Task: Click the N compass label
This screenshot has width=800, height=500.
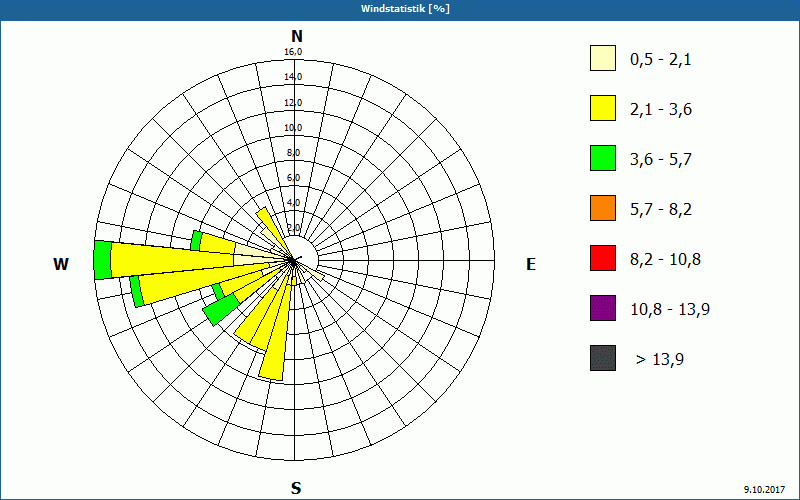Action: point(297,37)
